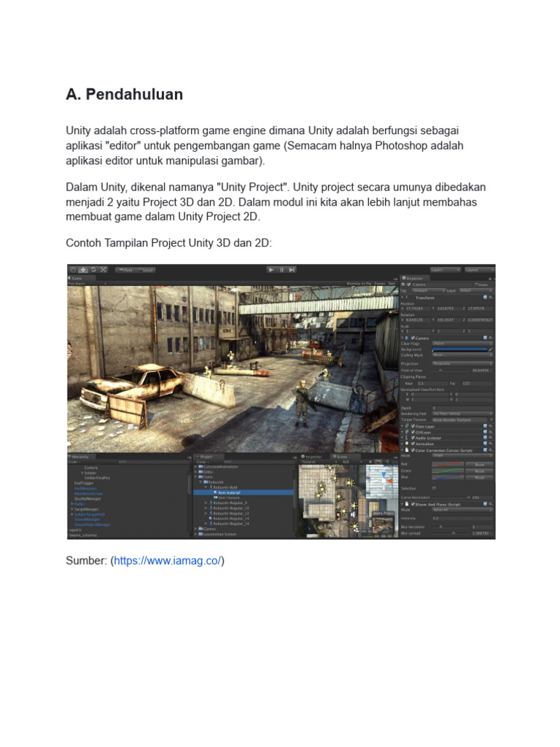
Task: Click the Blur spread slider
Action: tap(451, 533)
